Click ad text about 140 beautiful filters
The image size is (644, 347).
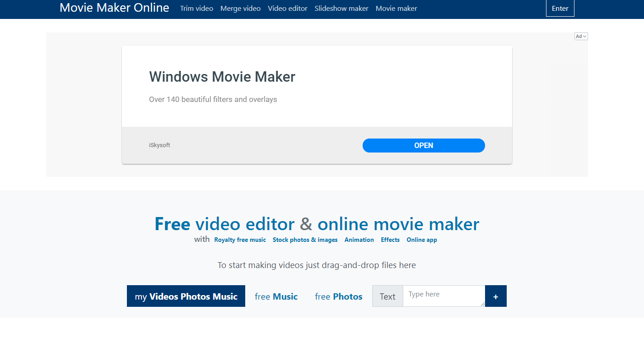(213, 99)
